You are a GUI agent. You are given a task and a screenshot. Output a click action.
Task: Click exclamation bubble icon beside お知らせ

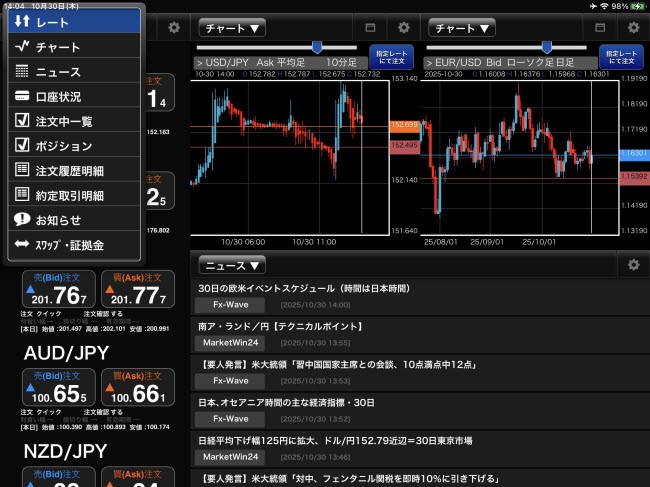(x=22, y=219)
